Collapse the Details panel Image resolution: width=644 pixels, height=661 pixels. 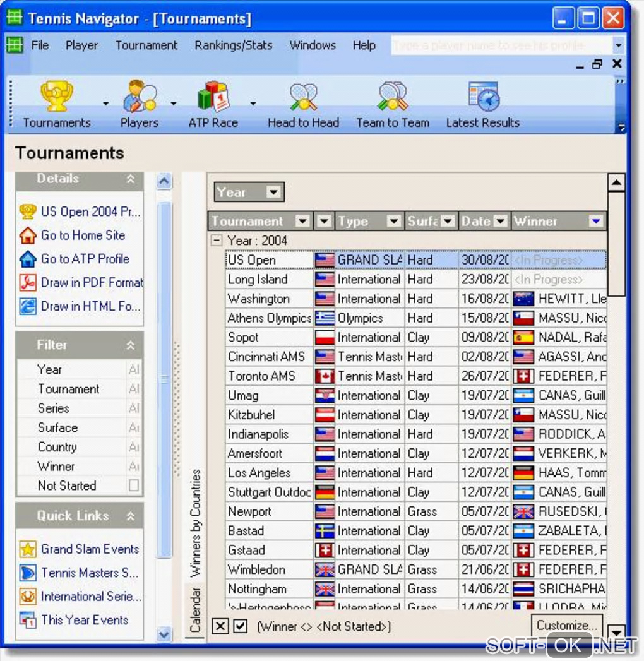131,179
